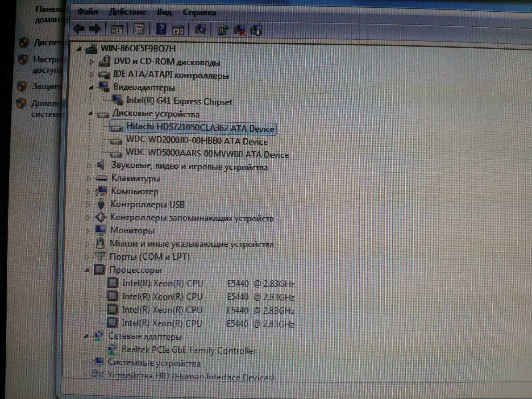This screenshot has width=532, height=399.
Task: Click the Видеоадаптеры monitor icon
Action: [x=103, y=86]
